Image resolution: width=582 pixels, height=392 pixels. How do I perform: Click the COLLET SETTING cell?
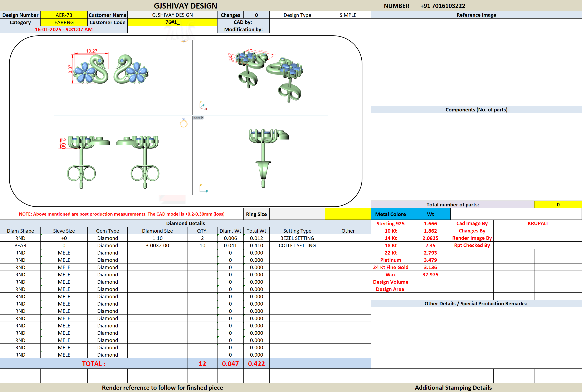pos(297,245)
